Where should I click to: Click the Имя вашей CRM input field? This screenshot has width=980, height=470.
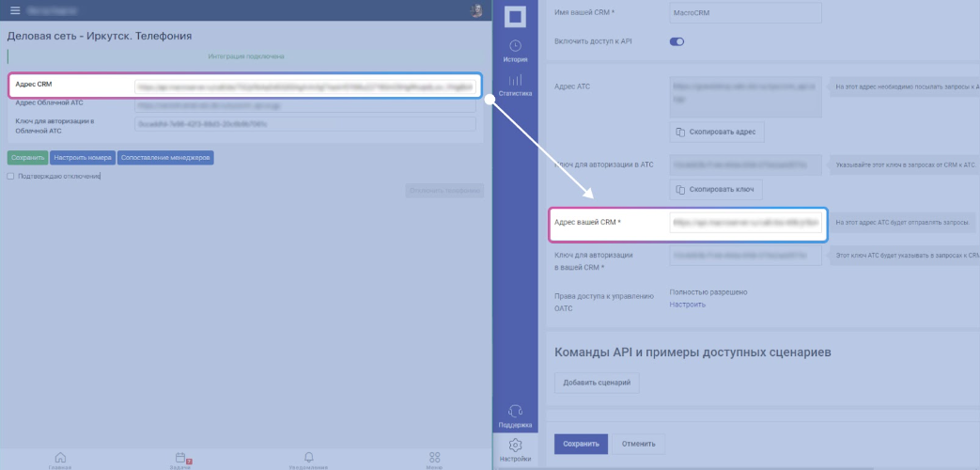(x=745, y=12)
